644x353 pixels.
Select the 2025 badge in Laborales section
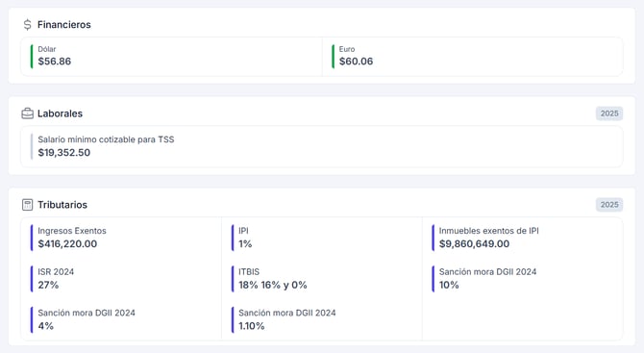(x=609, y=113)
